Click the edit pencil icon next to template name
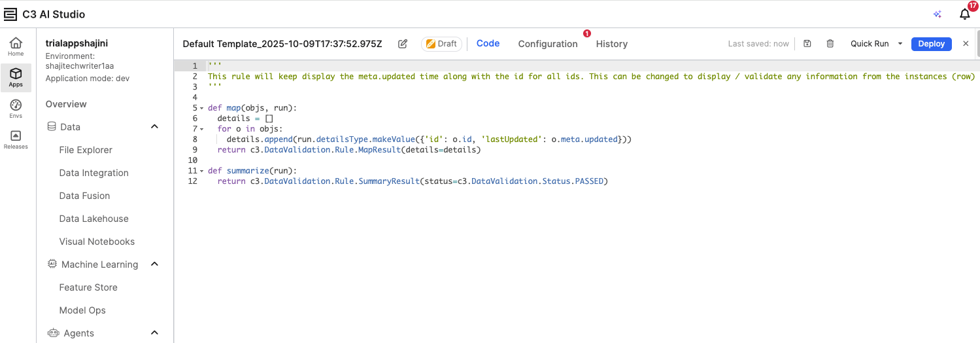This screenshot has width=980, height=343. click(x=403, y=44)
